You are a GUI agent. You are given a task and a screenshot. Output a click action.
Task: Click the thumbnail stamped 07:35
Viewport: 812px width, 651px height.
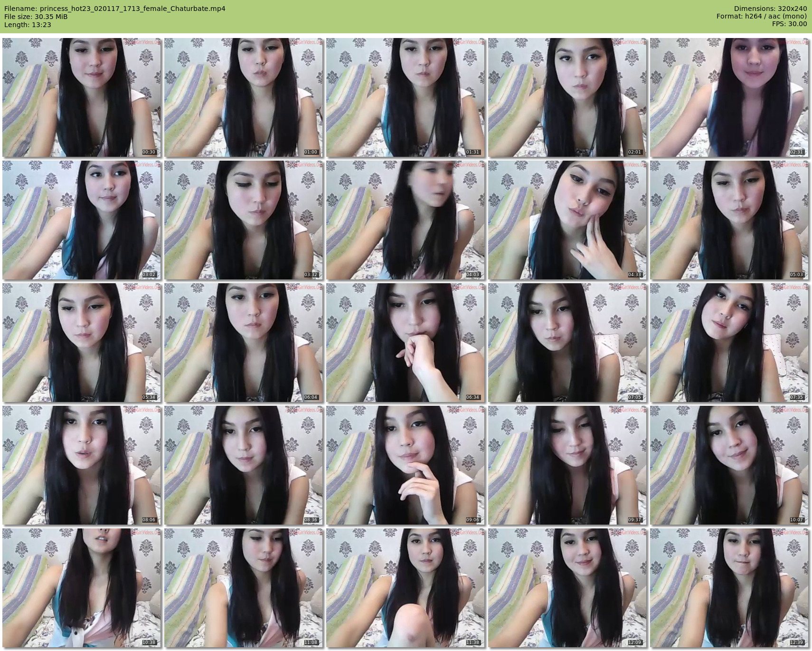729,343
